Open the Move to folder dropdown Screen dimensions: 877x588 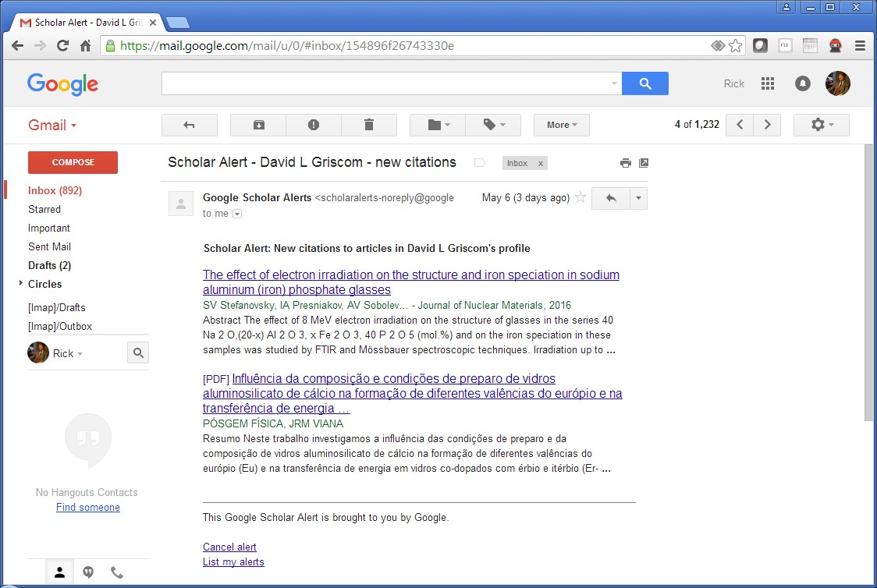(x=438, y=125)
